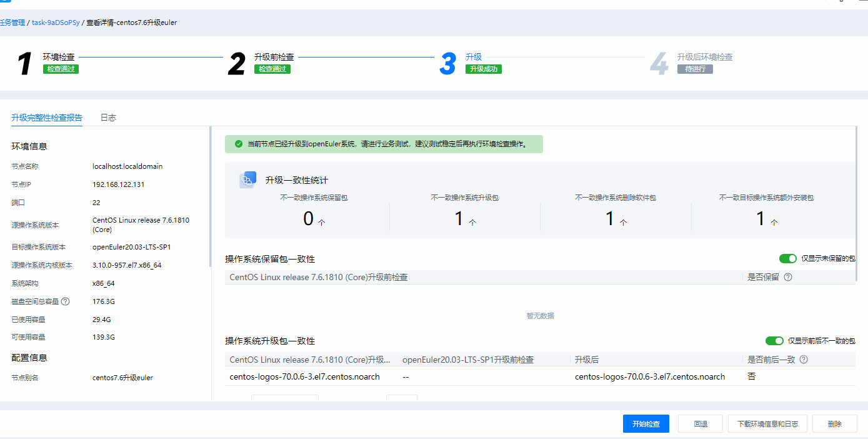
Task: Click target OS value openEuler20.03-LTS-SP1 in 环境信息
Action: [131, 247]
